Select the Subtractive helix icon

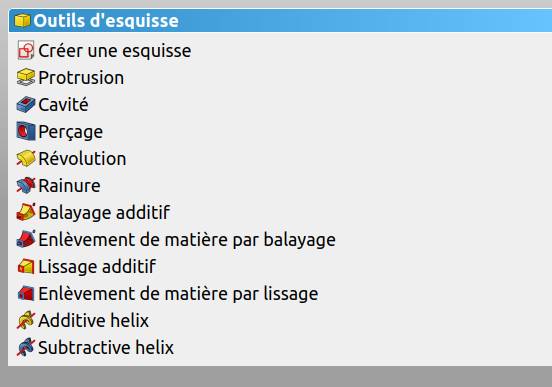pyautogui.click(x=26, y=348)
